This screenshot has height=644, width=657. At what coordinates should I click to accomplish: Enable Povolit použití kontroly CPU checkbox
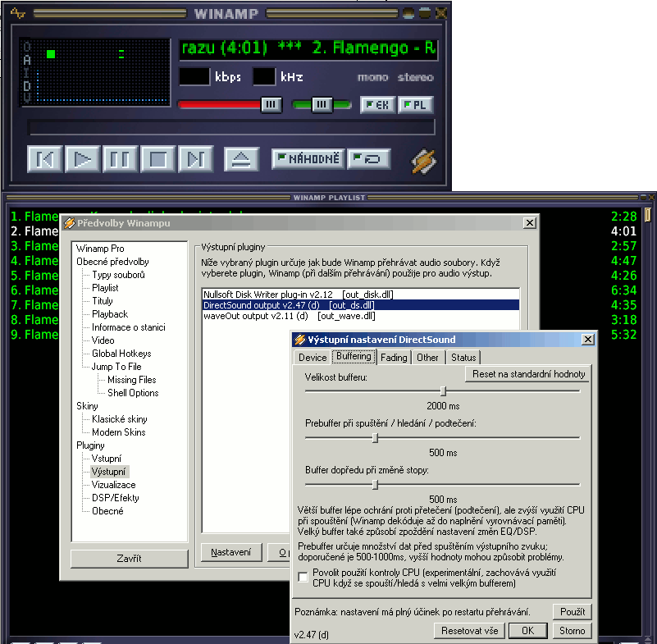click(x=303, y=578)
